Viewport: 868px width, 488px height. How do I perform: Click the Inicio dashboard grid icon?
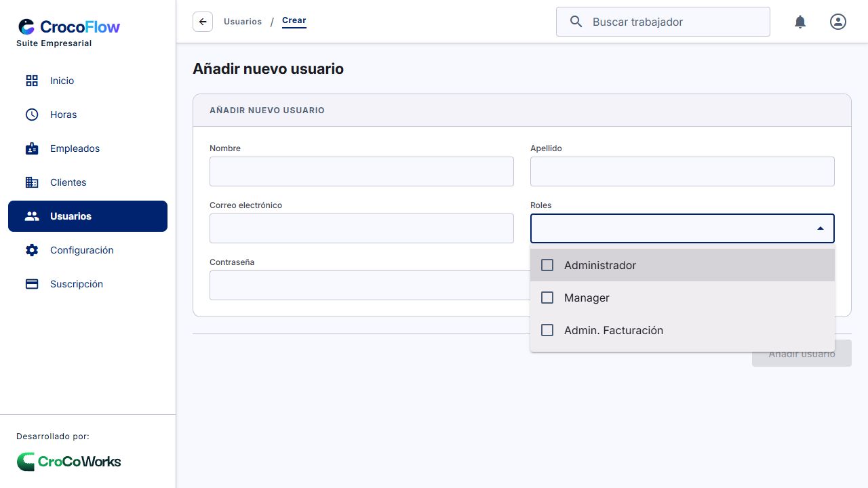tap(32, 81)
